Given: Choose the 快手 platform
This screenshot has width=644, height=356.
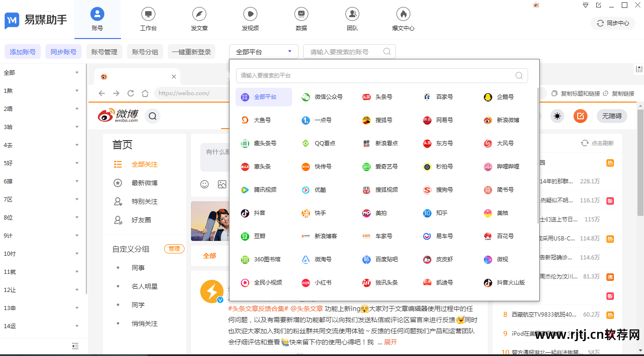Looking at the screenshot, I should tap(315, 213).
